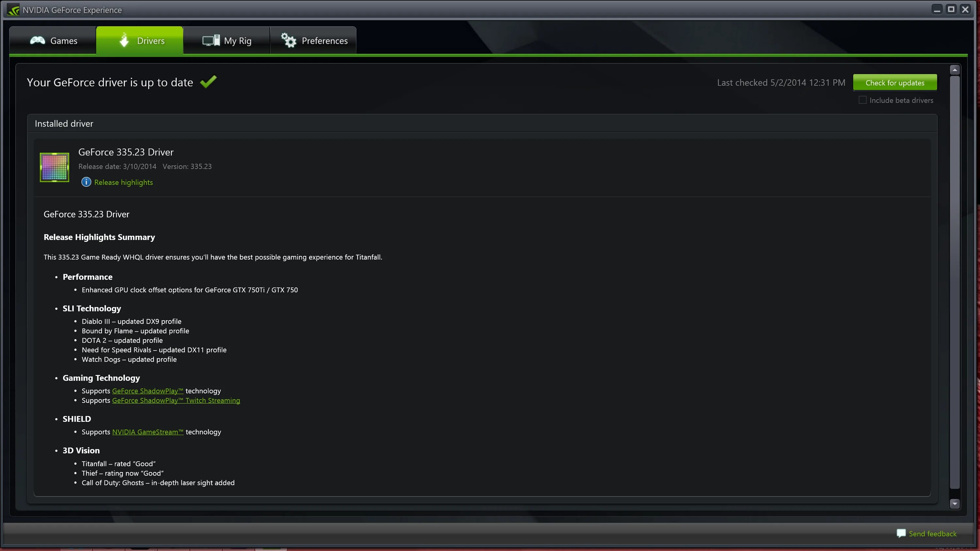Click the My Rig monitor icon

pos(211,40)
